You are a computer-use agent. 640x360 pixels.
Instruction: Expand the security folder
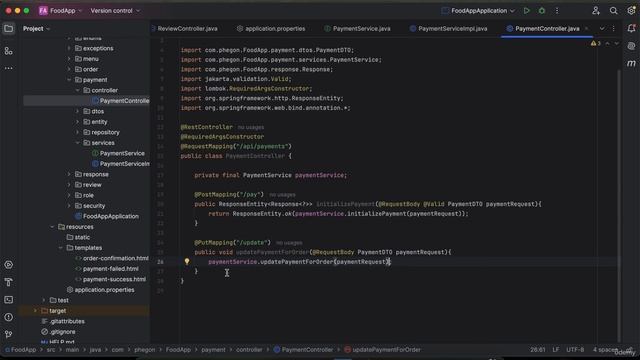click(69, 206)
